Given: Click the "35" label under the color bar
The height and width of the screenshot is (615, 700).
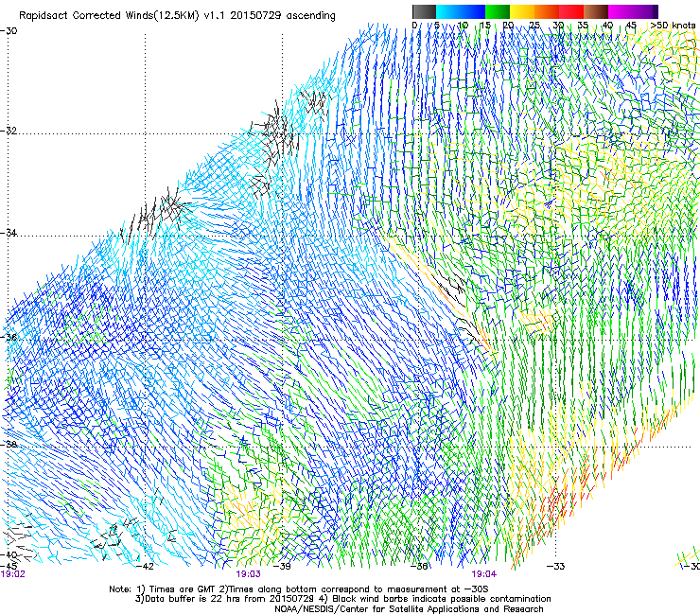Looking at the screenshot, I should click(583, 26).
